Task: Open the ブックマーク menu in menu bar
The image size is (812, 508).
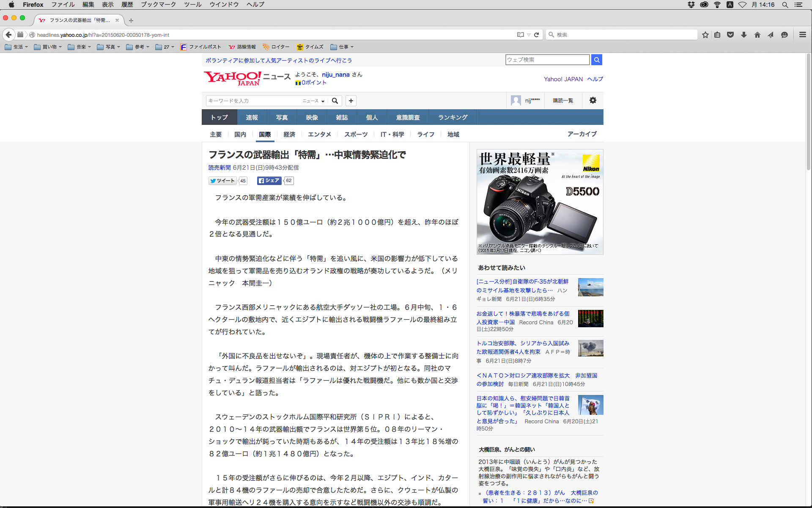Action: (x=158, y=5)
